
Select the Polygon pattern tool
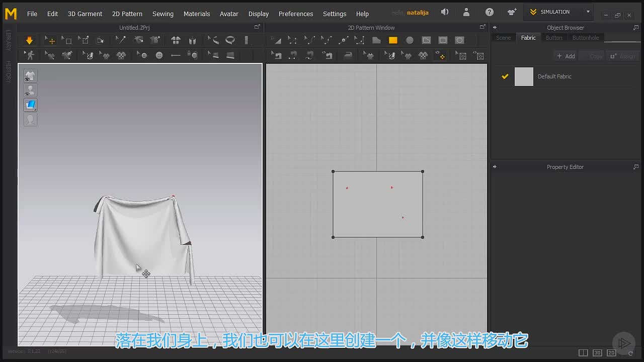tap(376, 40)
